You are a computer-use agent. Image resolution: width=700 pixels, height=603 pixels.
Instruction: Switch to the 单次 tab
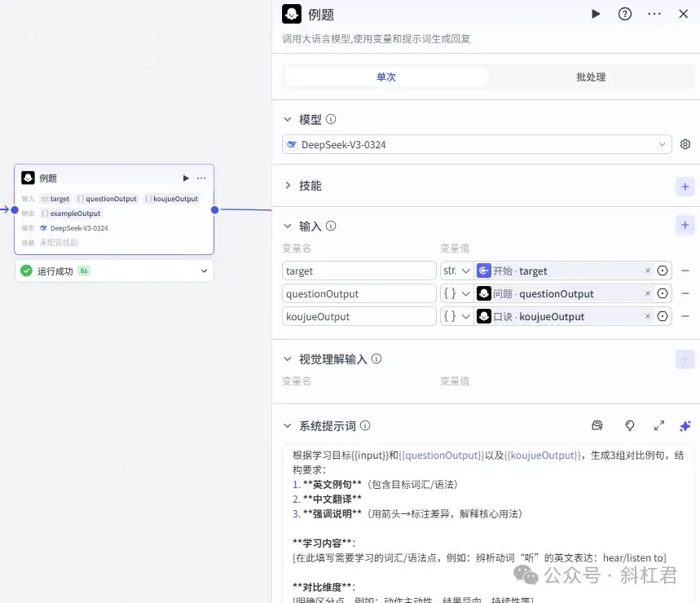(x=385, y=77)
